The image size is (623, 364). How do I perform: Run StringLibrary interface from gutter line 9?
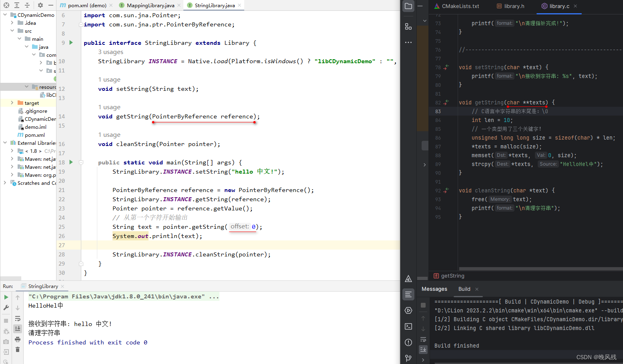pos(71,42)
